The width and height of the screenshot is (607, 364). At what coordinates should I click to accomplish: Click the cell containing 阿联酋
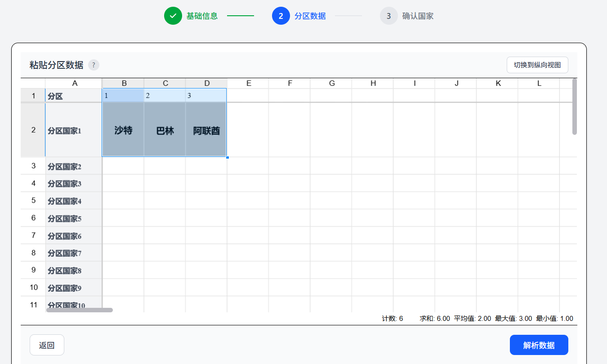tap(206, 130)
